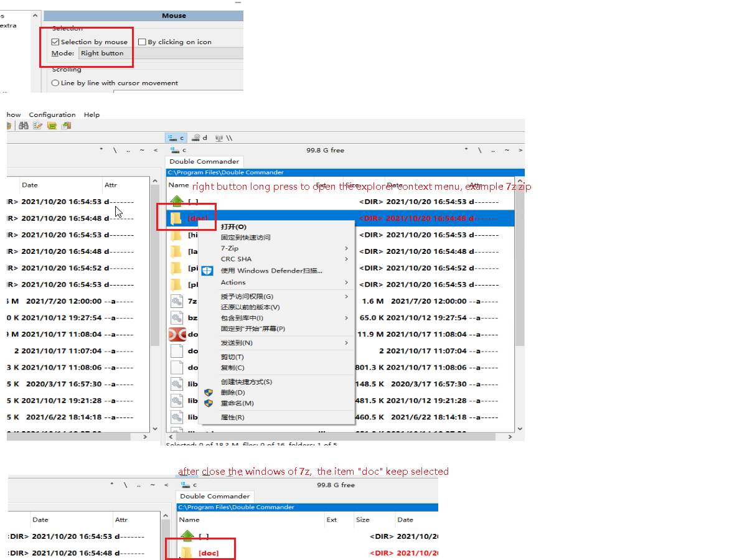
Task: Click the Edit file toolbar icon
Action: click(x=37, y=126)
